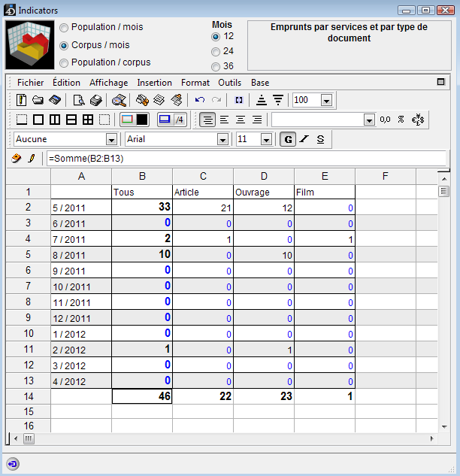
Task: Cancel formula edit with eraser icon
Action: click(x=16, y=158)
